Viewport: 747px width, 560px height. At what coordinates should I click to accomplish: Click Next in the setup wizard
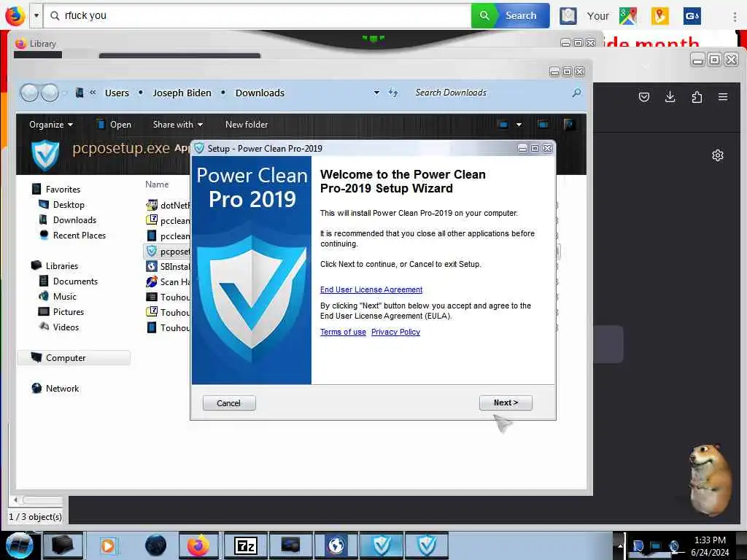506,402
